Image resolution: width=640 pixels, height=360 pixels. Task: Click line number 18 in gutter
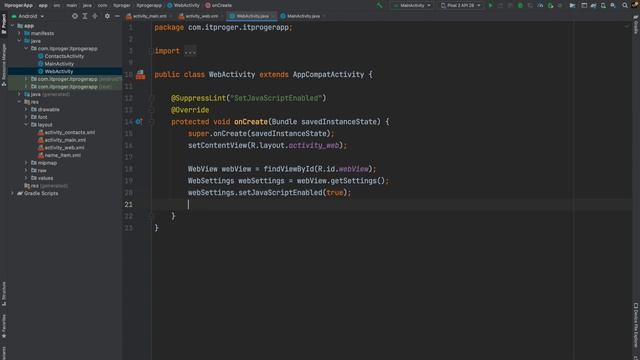[x=129, y=169]
